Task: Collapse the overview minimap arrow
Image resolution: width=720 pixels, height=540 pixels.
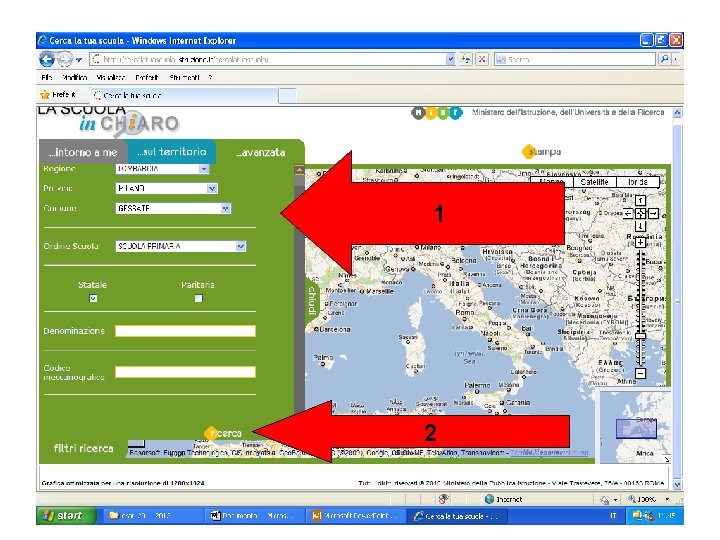Action: click(666, 459)
